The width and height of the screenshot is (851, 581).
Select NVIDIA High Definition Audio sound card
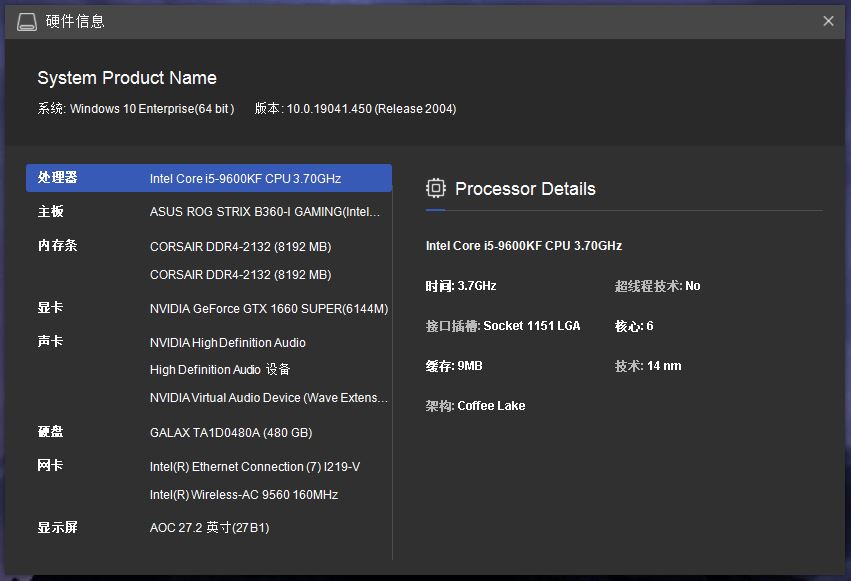click(x=228, y=343)
